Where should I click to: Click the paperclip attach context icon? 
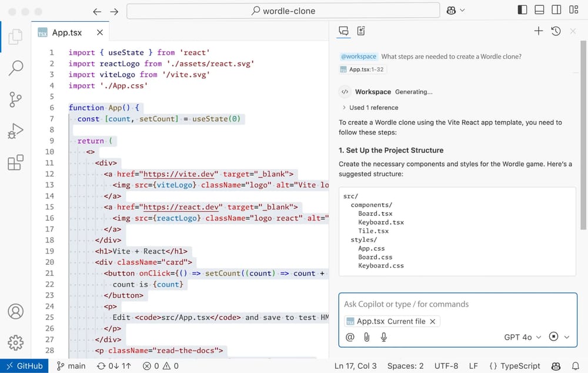click(366, 337)
